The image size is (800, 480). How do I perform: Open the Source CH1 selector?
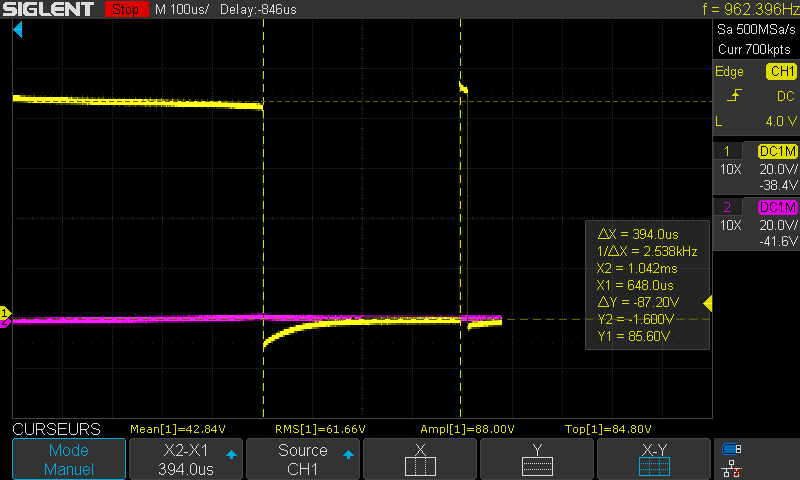click(x=303, y=459)
